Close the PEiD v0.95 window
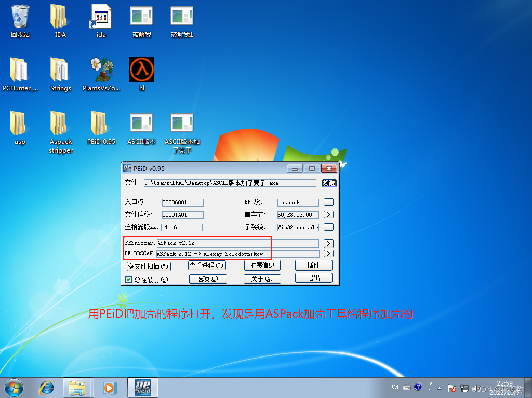The height and width of the screenshot is (398, 532). click(x=329, y=169)
